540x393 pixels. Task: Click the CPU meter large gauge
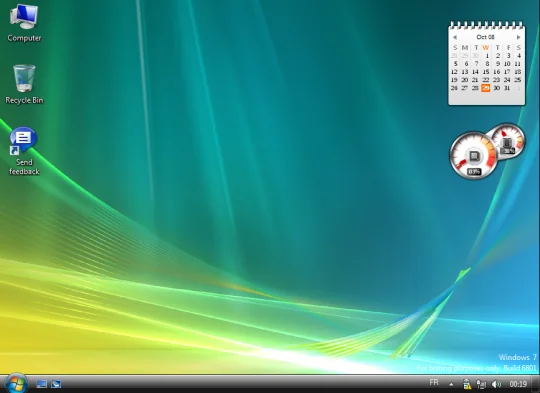tap(474, 155)
